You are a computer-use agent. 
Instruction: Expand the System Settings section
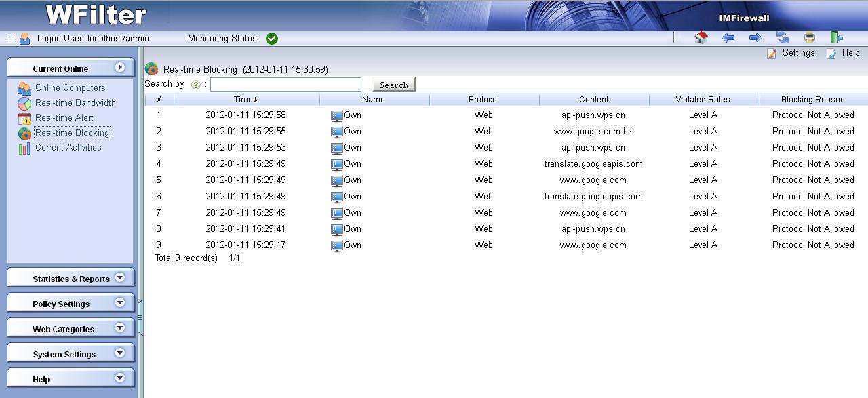point(120,353)
